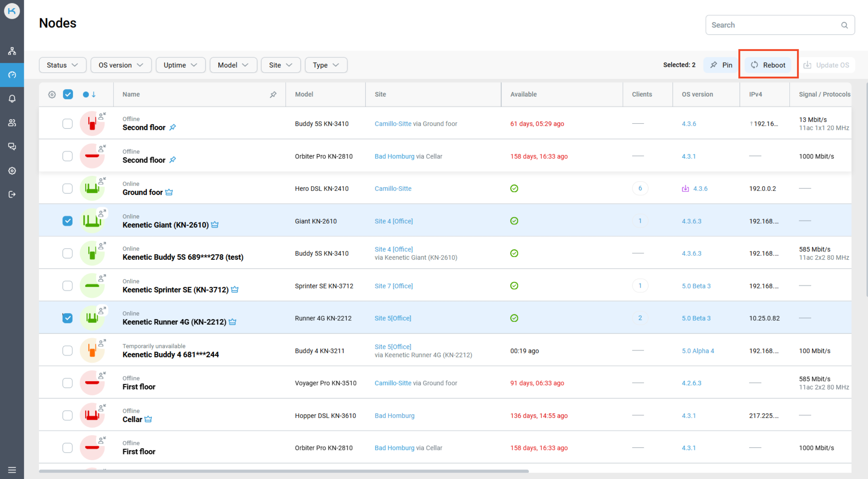The image size is (868, 479).
Task: Log out using the sidebar exit icon
Action: point(12,195)
